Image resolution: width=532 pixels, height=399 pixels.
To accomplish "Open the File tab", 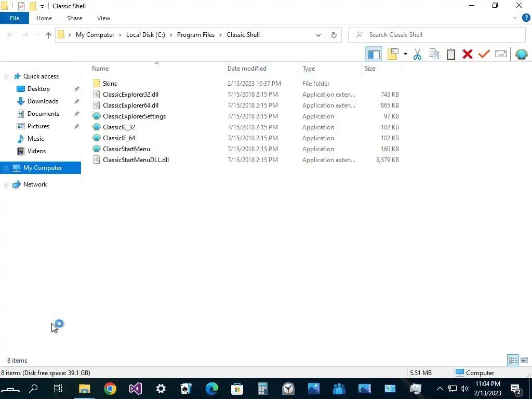I will click(x=14, y=18).
